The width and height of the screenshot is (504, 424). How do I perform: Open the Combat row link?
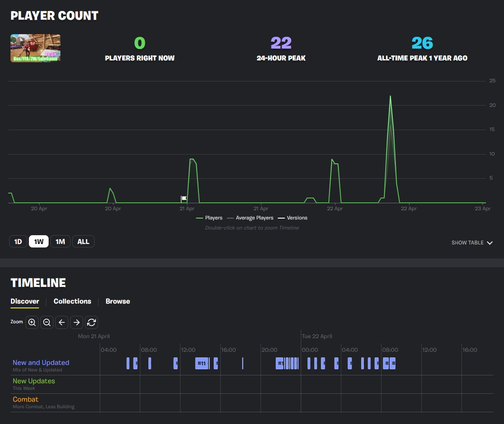point(25,399)
